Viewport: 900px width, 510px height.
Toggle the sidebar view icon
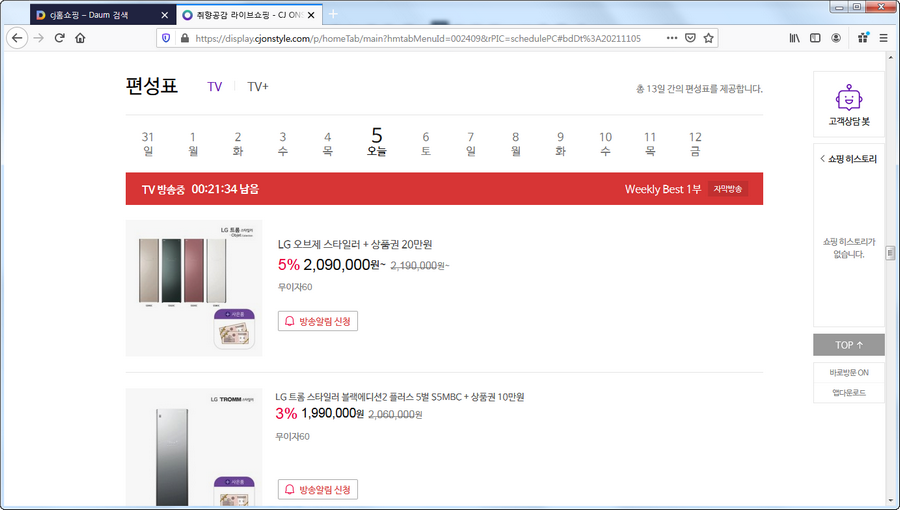[x=815, y=38]
